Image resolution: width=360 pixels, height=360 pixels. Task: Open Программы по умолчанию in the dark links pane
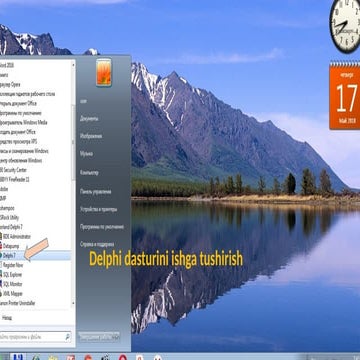[x=102, y=227]
